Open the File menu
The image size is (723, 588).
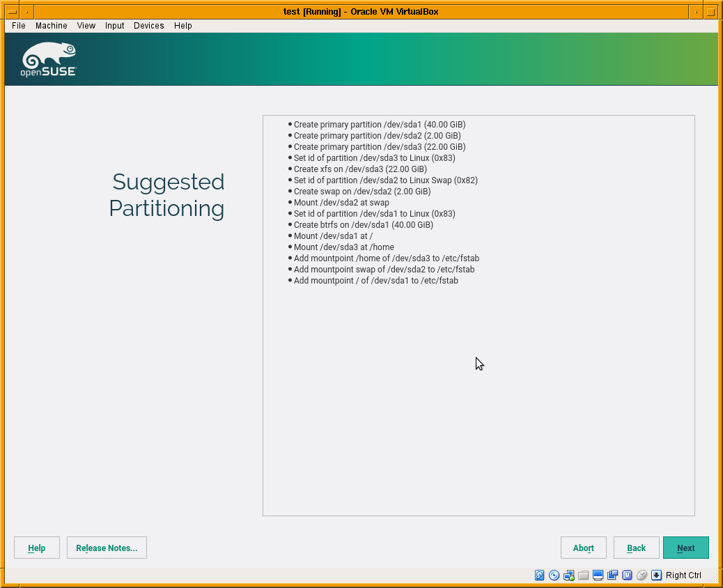click(x=19, y=26)
